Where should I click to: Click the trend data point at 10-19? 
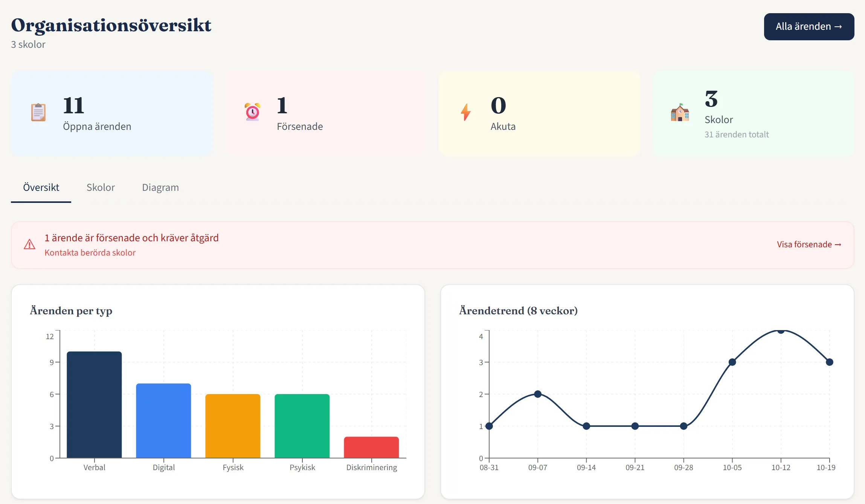click(x=830, y=362)
